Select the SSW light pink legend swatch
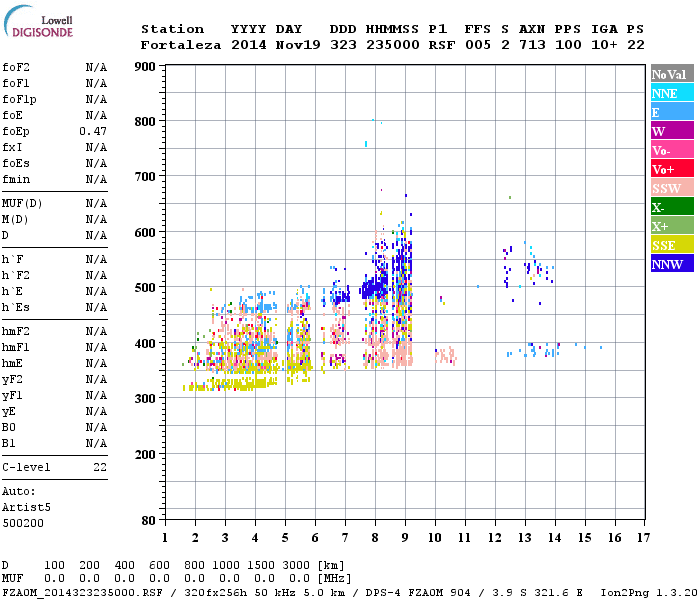Image resolution: width=700 pixels, height=600 pixels. tap(672, 188)
